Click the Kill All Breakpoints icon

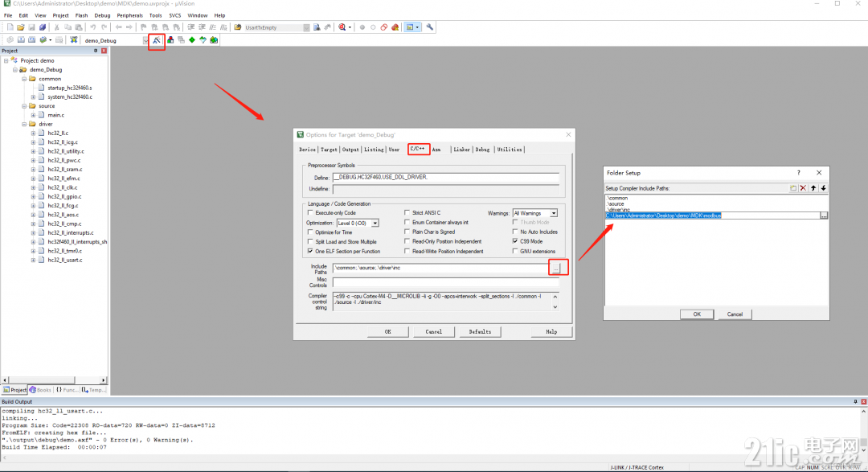[x=395, y=27]
